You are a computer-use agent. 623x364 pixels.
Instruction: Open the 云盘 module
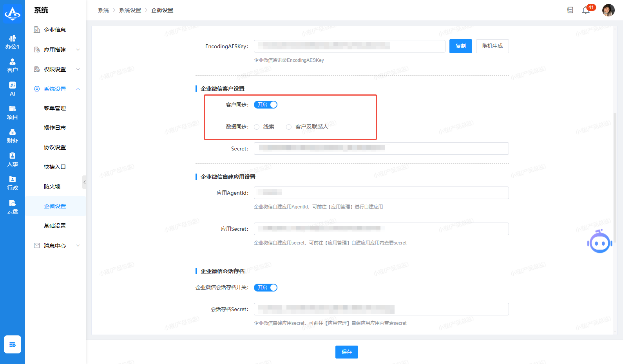click(x=13, y=207)
